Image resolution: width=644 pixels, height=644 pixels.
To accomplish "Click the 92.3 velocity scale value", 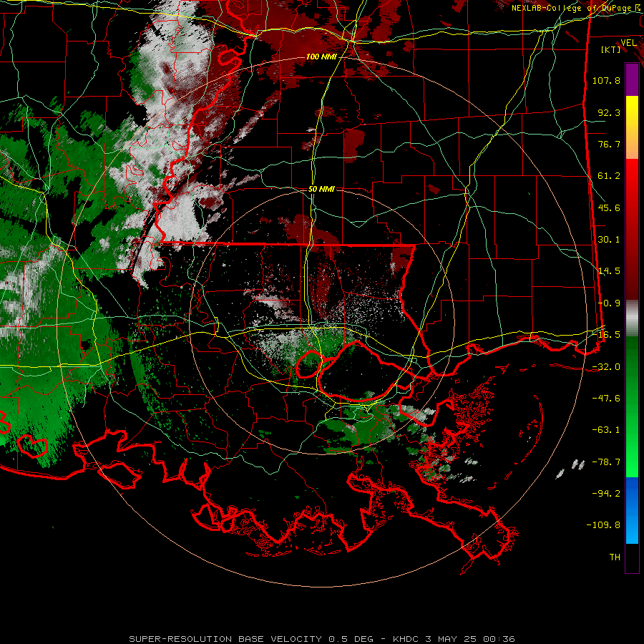I will click(609, 112).
